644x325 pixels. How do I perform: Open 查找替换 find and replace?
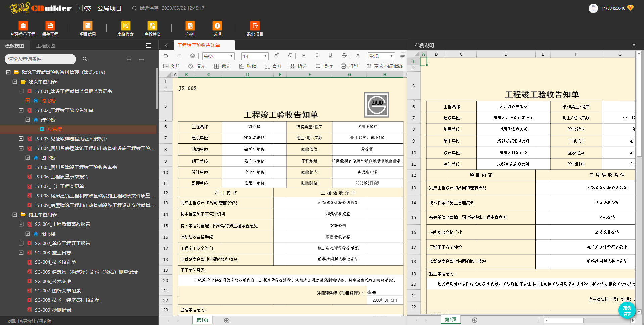[152, 29]
